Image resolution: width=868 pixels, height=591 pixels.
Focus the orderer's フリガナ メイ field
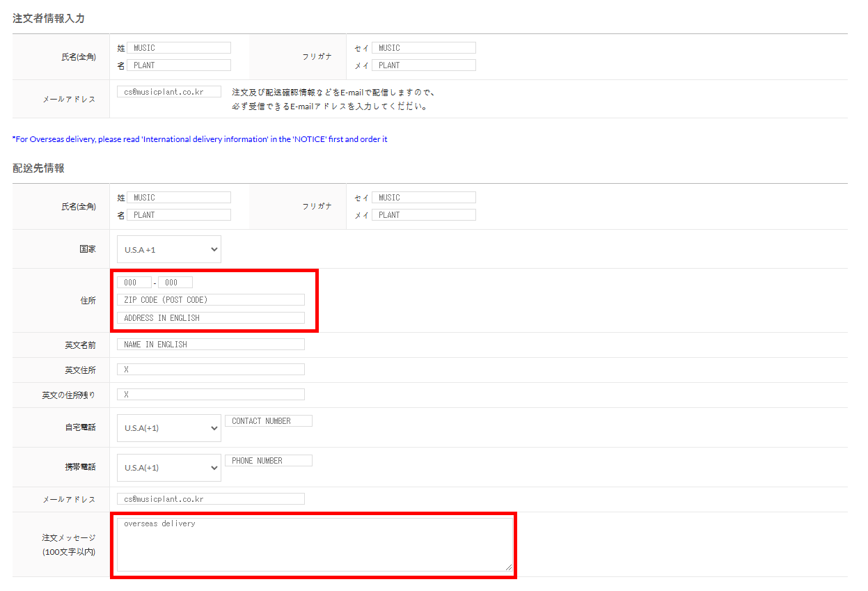point(424,65)
